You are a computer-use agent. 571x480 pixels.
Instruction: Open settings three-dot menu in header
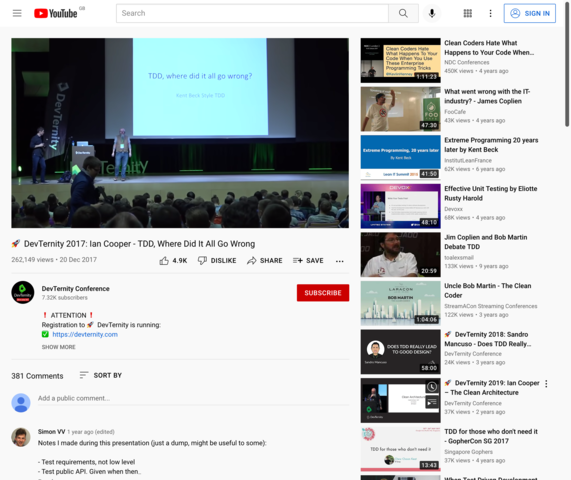tap(490, 13)
